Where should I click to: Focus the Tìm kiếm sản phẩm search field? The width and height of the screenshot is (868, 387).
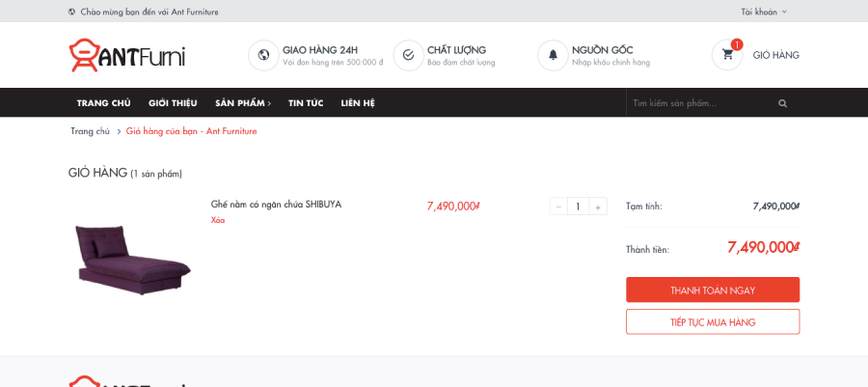pyautogui.click(x=700, y=103)
